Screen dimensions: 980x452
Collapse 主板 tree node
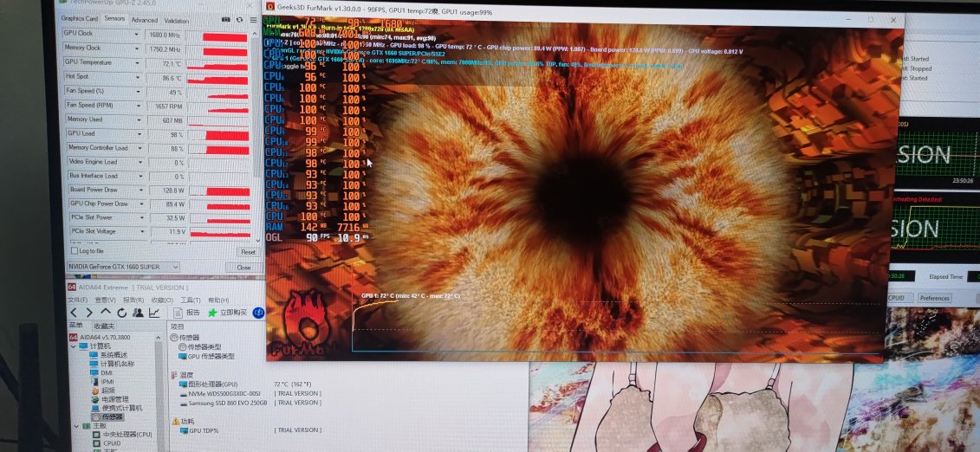click(77, 426)
